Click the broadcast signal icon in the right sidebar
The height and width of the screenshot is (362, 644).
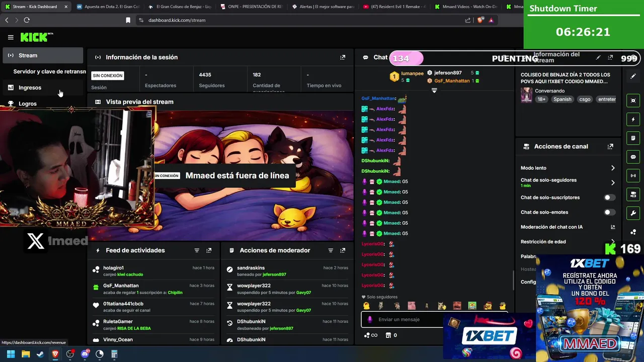coord(633,175)
